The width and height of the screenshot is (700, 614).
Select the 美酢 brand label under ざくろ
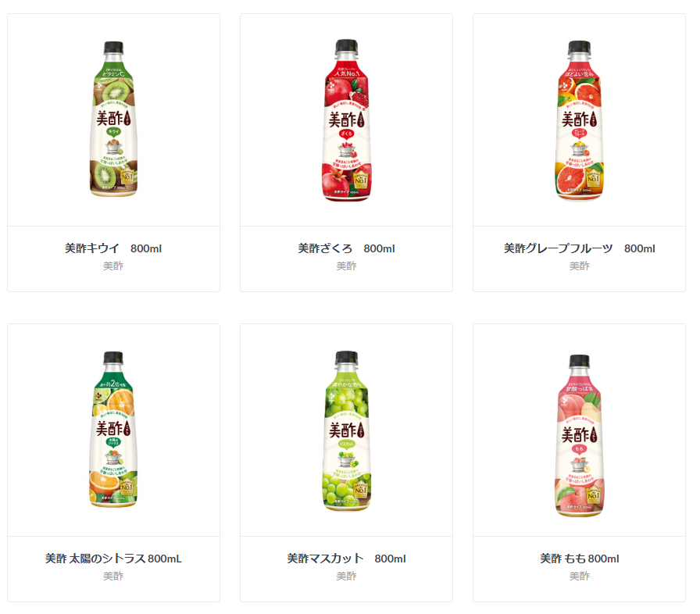pos(346,266)
